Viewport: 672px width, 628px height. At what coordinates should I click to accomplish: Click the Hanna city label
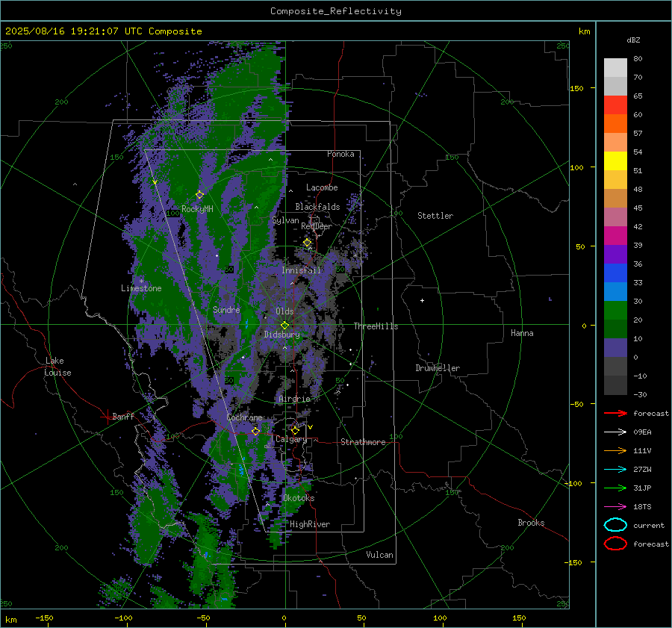coord(522,333)
